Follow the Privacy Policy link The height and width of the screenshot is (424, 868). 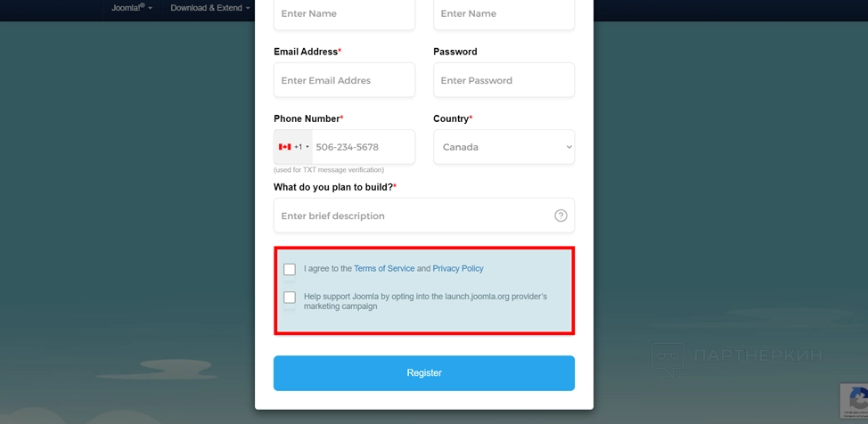click(458, 268)
